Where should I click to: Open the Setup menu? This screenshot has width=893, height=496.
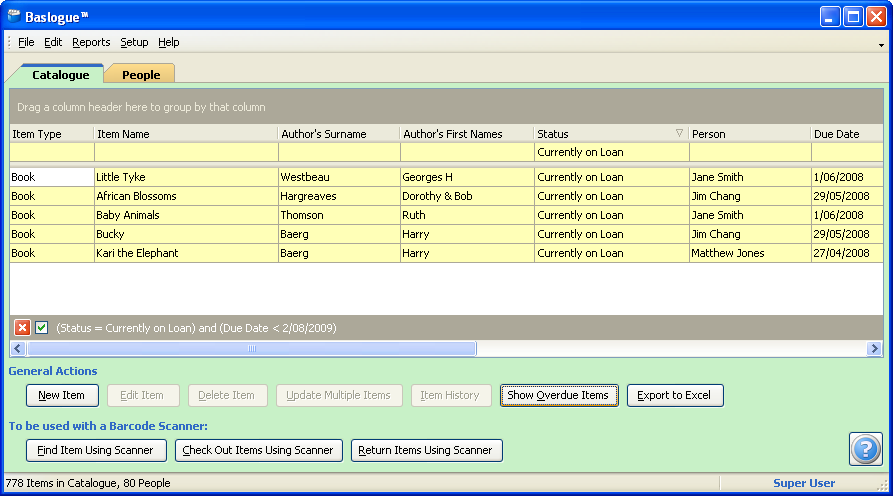point(134,42)
